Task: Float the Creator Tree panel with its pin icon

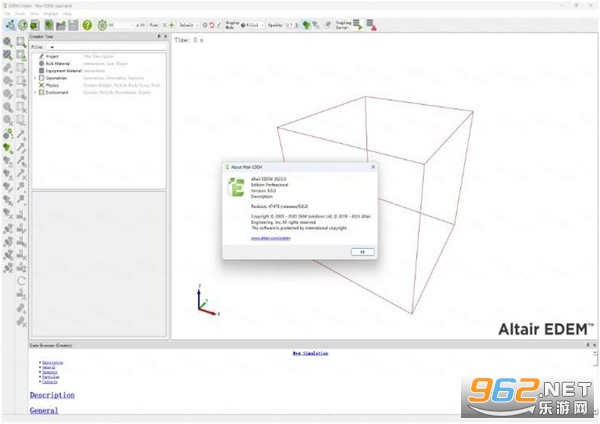Action: pos(159,36)
